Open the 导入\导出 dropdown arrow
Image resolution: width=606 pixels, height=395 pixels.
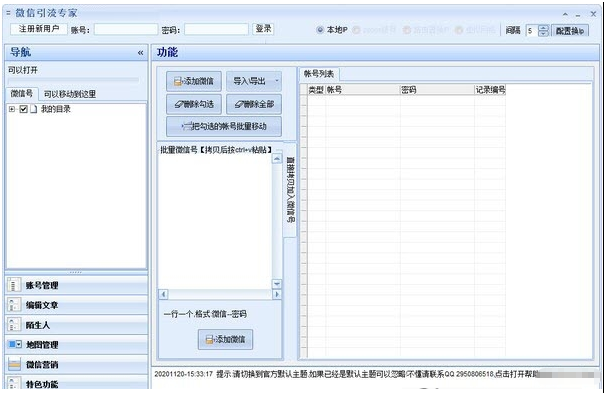[x=277, y=81]
